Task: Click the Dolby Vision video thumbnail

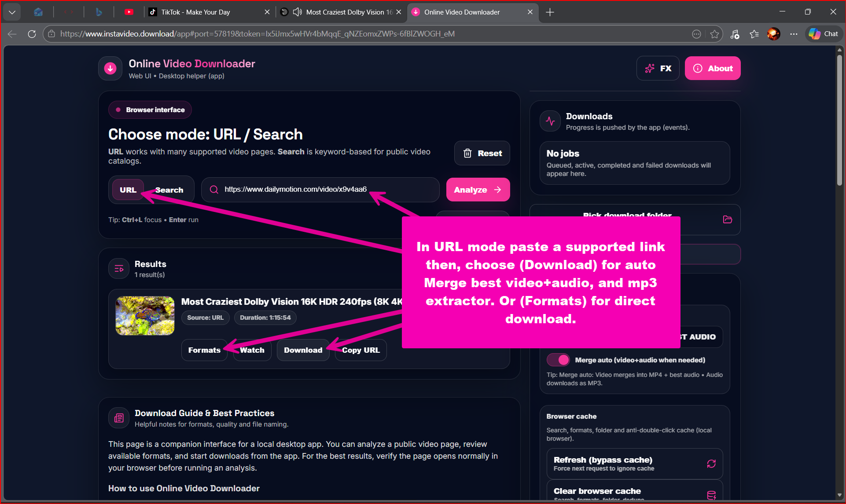Action: 144,316
